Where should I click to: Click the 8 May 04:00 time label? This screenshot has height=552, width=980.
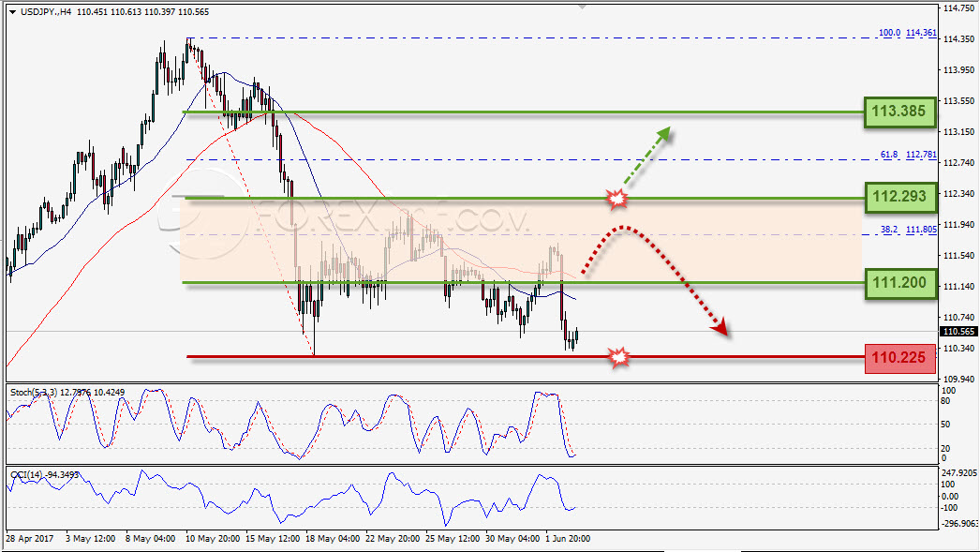[x=151, y=538]
